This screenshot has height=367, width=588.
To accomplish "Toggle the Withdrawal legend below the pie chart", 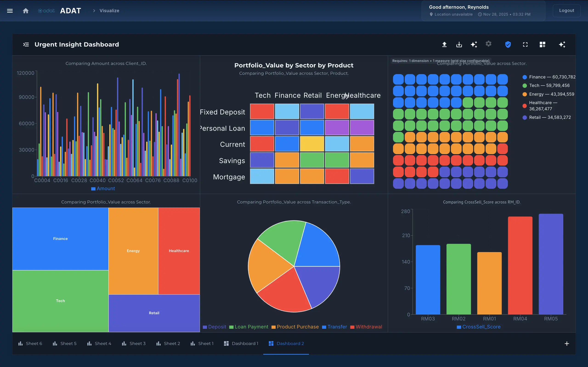I will coord(366,327).
